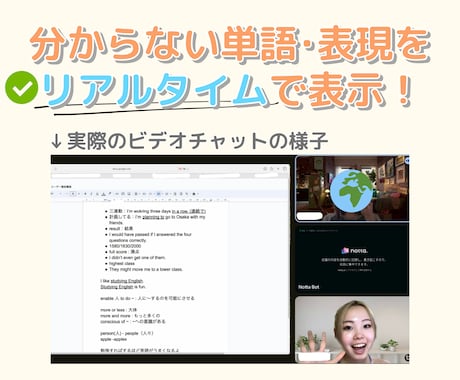This screenshot has height=380, width=460.
Task: Click the line 'person(人) - people（人々）'
Action: (x=127, y=333)
